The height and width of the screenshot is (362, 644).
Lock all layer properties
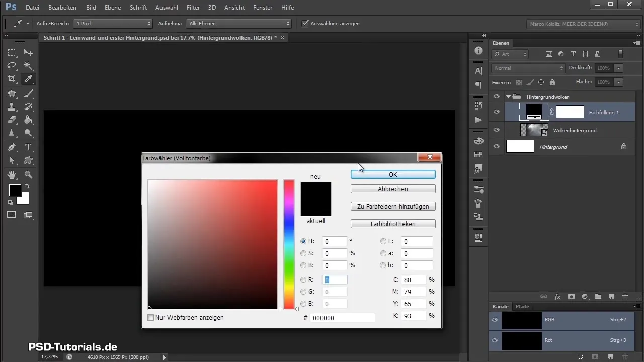(552, 82)
